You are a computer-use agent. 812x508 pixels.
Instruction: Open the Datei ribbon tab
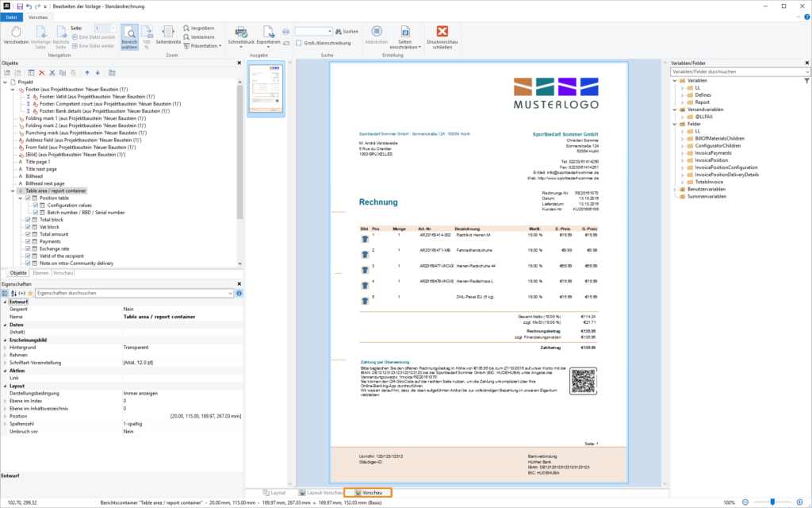click(11, 16)
